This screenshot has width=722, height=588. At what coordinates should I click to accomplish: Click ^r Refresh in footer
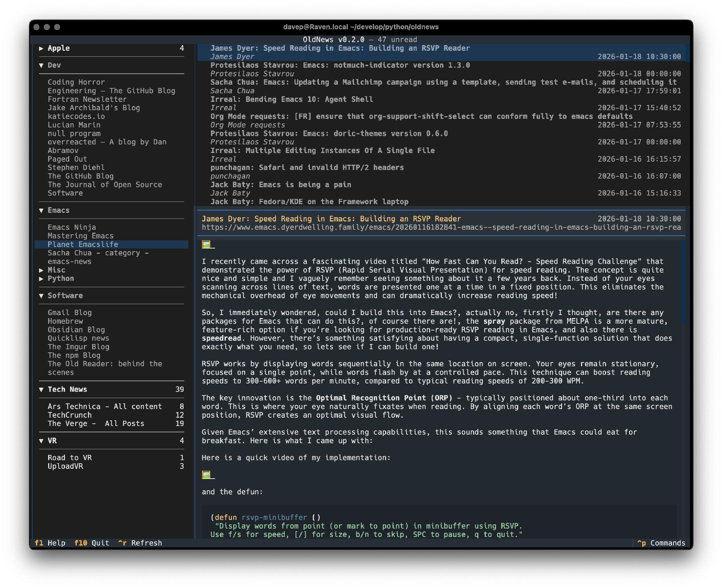(x=140, y=543)
